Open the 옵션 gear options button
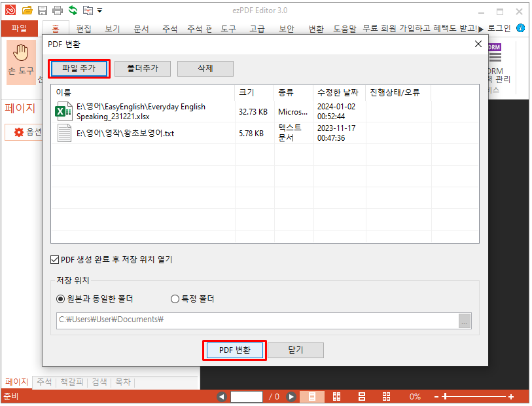The width and height of the screenshot is (532, 406). coord(24,132)
